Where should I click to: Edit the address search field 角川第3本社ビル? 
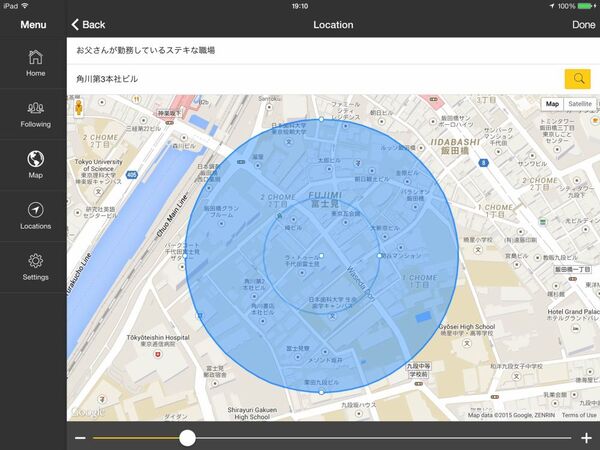point(315,79)
